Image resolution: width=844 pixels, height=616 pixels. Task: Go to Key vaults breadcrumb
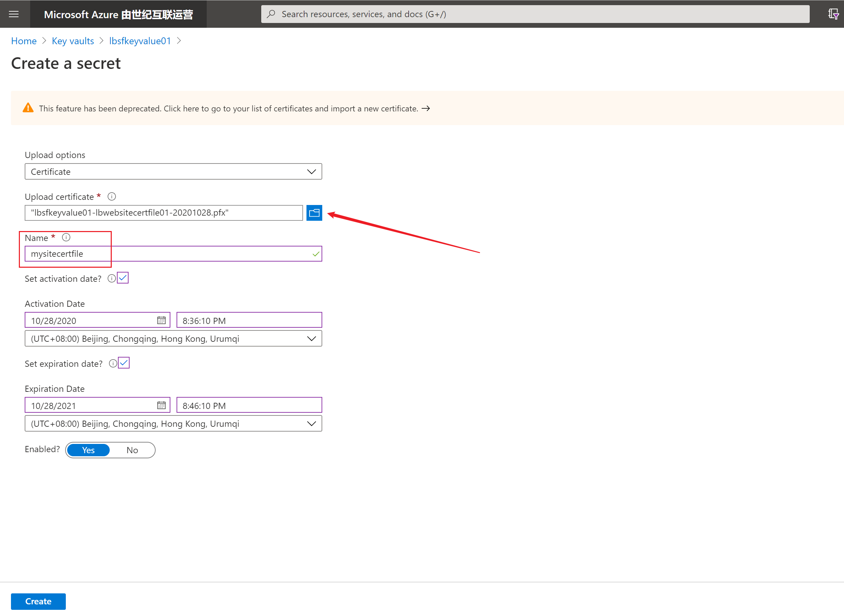pyautogui.click(x=73, y=41)
